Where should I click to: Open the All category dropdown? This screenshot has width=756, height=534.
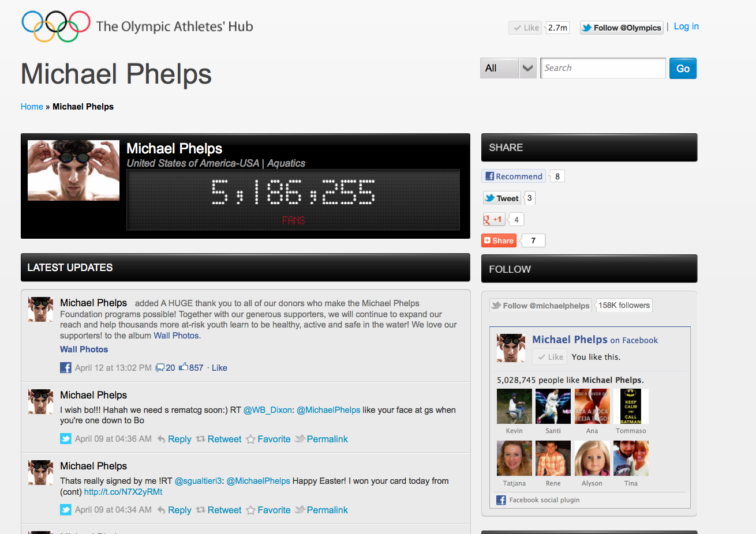(508, 68)
